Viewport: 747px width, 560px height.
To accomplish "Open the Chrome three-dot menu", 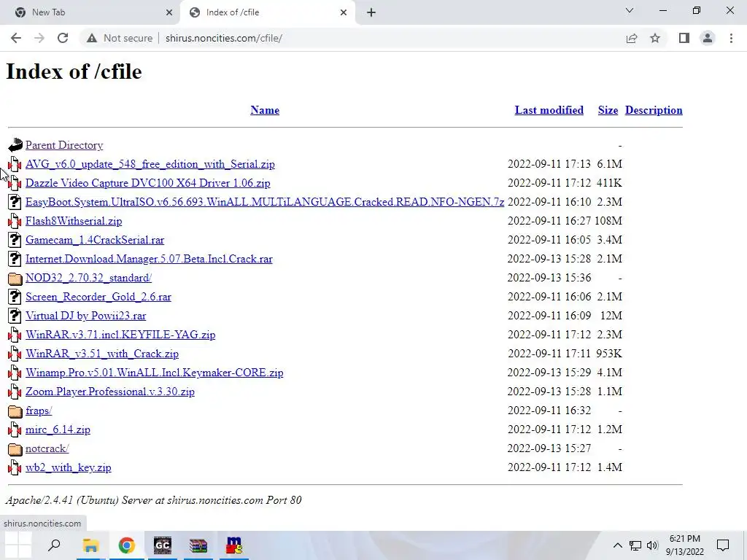I will pos(731,38).
